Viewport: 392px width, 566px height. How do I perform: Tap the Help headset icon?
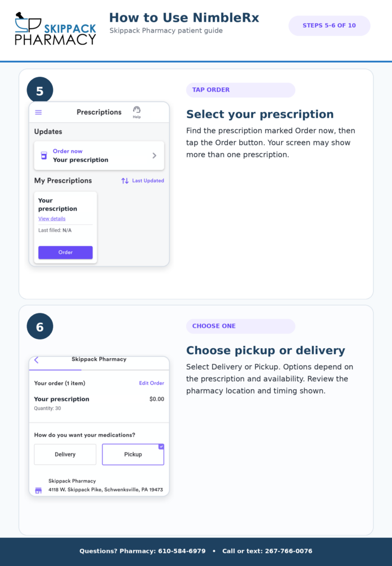click(x=137, y=110)
